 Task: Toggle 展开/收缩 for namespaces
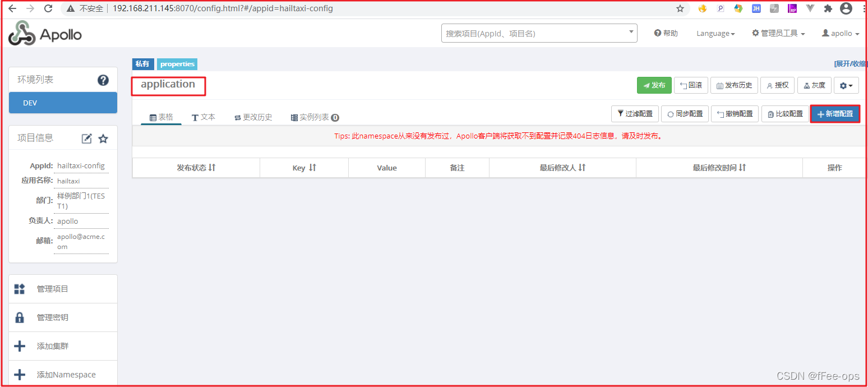(x=851, y=64)
